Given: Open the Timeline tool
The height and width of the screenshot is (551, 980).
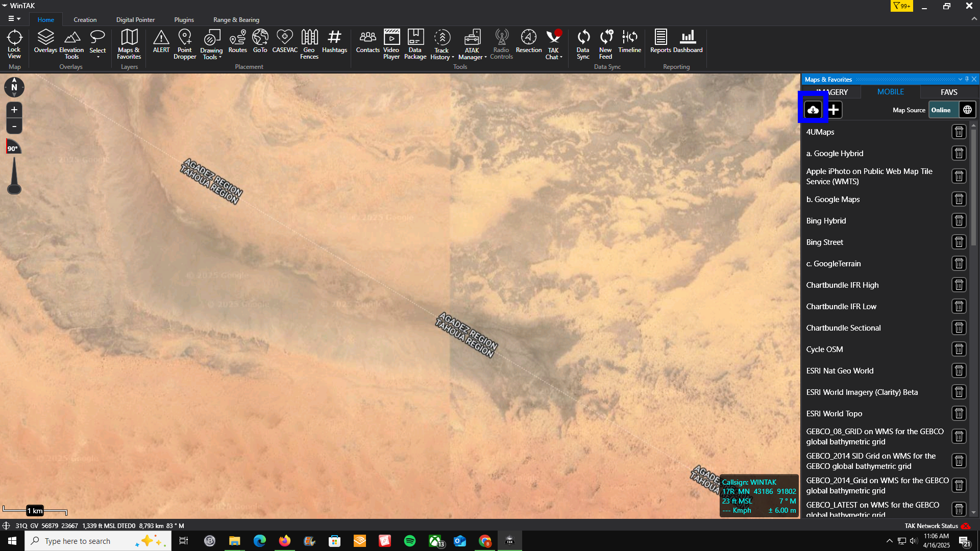Looking at the screenshot, I should (x=630, y=41).
